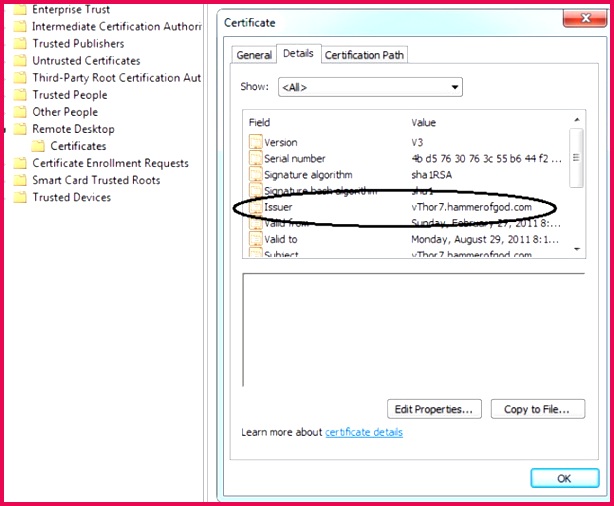Click the vThor7.hammerofgod.com issuer value
The width and height of the screenshot is (614, 506).
[x=471, y=207]
